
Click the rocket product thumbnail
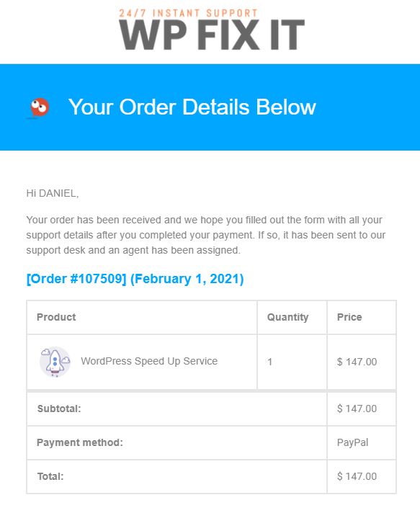tap(55, 362)
